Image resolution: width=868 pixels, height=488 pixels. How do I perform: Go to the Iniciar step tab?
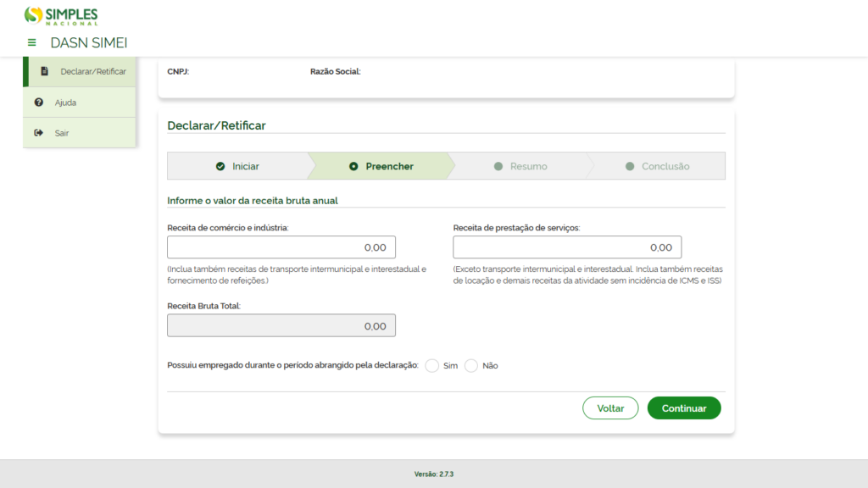click(x=238, y=166)
